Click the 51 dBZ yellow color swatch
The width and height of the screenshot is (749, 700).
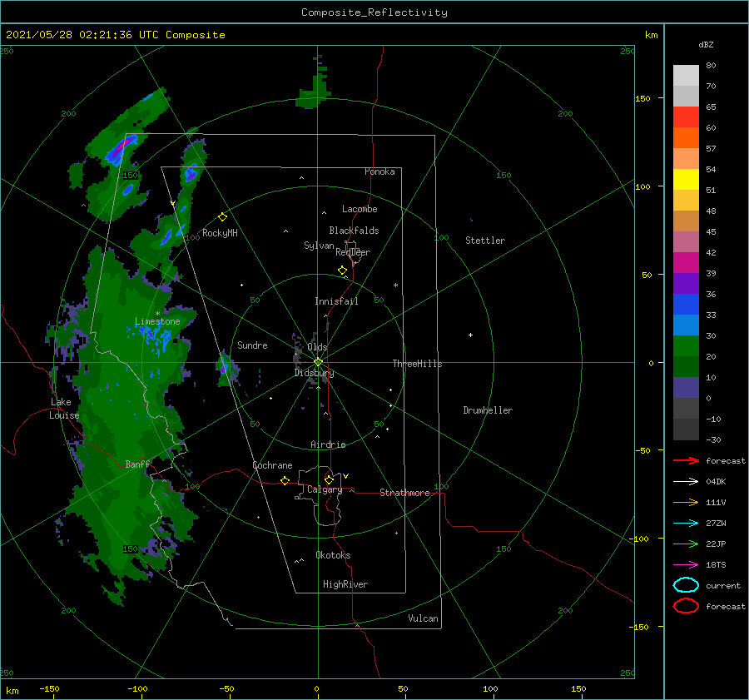pyautogui.click(x=686, y=179)
